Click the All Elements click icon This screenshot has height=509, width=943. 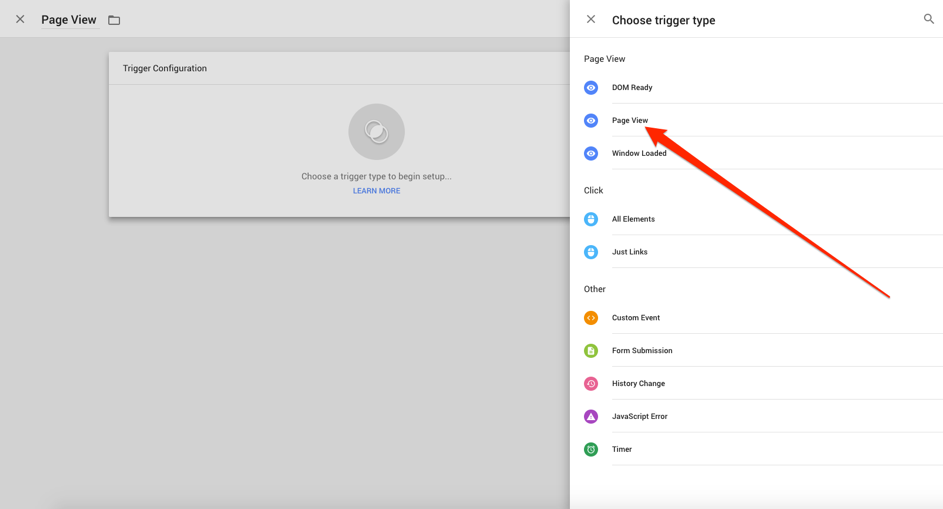click(591, 219)
